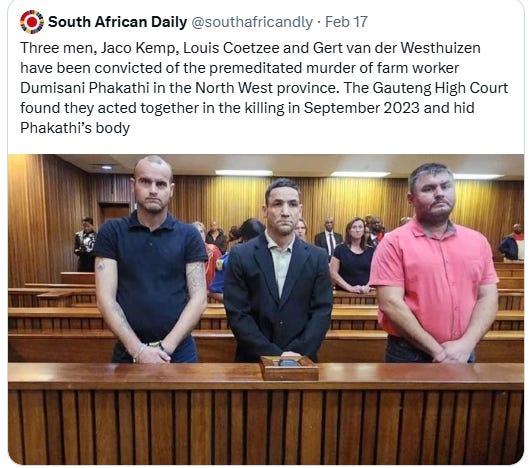Click the man in the pink shirt
This screenshot has width=530, height=468.
(434, 264)
